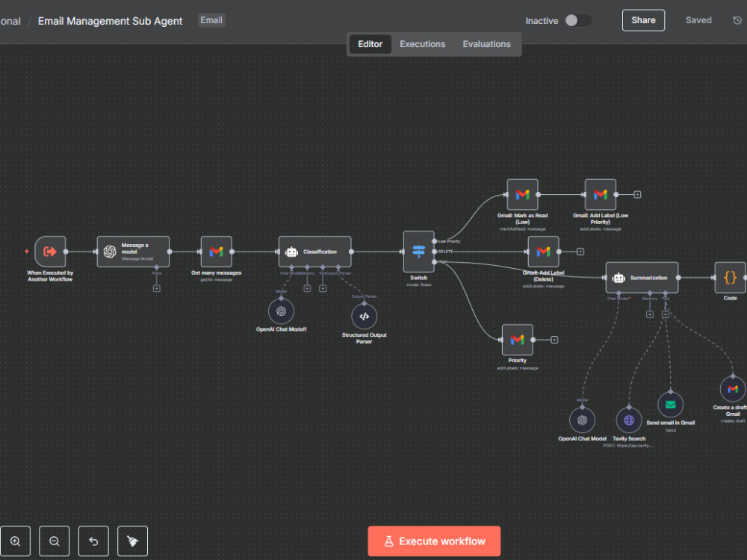Toggle the workflow Inactive switch
The image size is (747, 560).
coord(578,20)
